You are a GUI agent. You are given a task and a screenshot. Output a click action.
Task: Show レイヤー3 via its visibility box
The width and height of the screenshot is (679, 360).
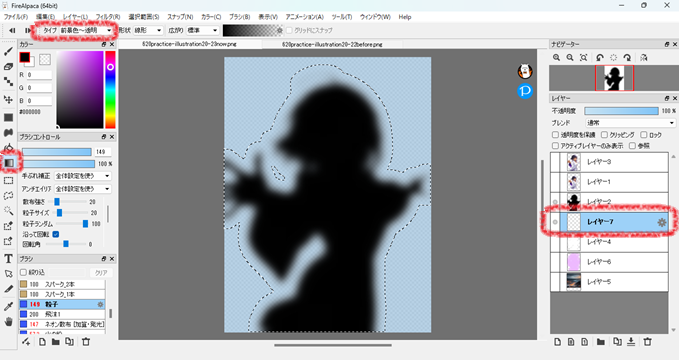(555, 162)
